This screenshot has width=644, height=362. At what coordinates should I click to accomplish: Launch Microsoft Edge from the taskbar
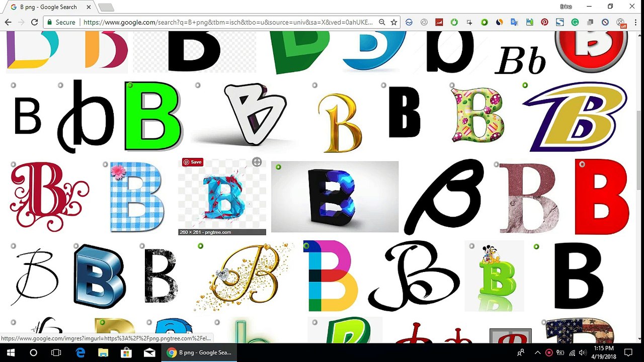click(x=80, y=352)
